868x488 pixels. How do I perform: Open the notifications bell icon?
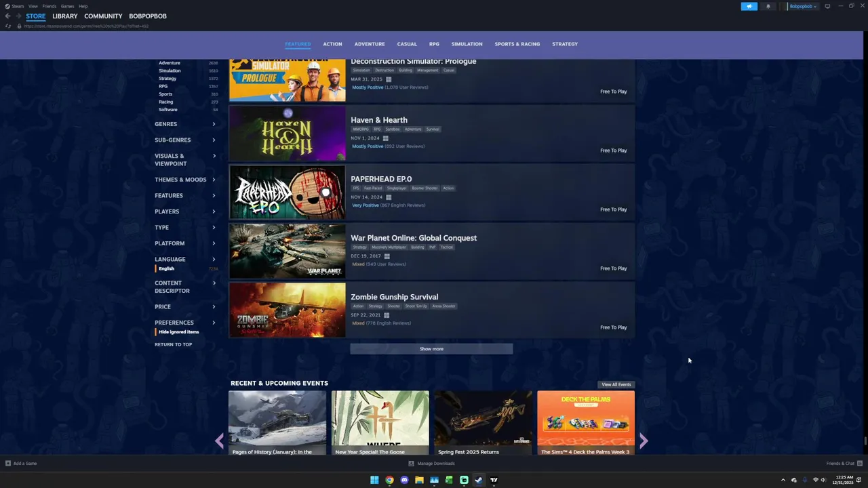[x=768, y=6]
